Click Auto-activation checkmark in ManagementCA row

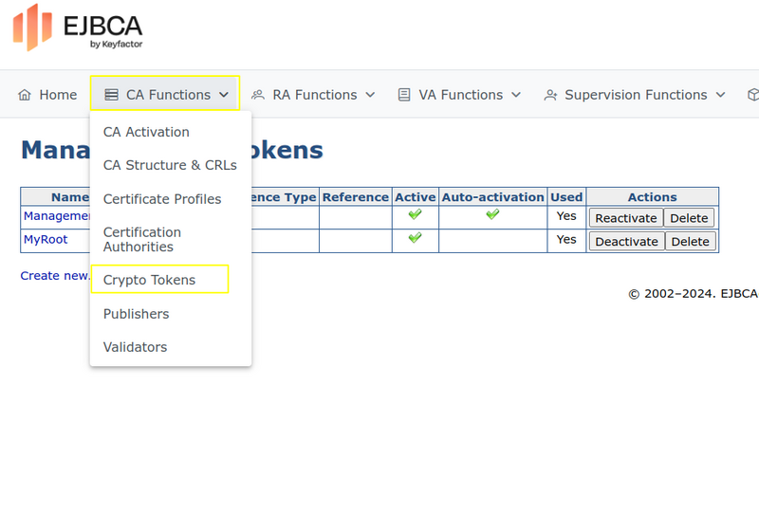[x=492, y=213]
